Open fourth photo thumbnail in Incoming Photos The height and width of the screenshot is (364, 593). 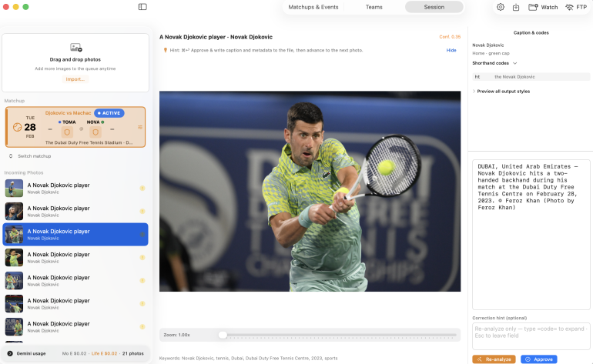[14, 257]
